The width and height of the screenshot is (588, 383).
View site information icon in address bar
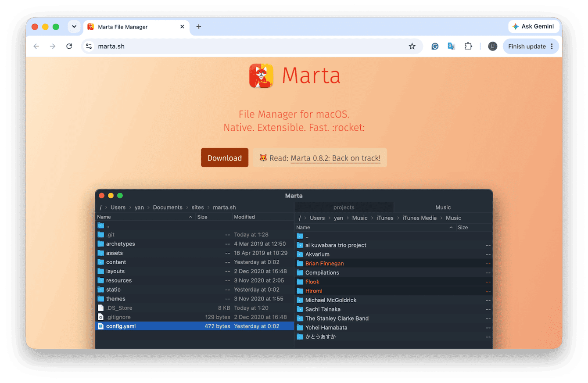[89, 46]
